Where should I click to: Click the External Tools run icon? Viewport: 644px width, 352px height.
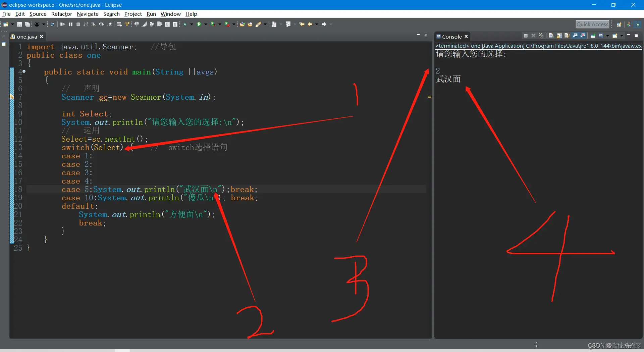227,24
